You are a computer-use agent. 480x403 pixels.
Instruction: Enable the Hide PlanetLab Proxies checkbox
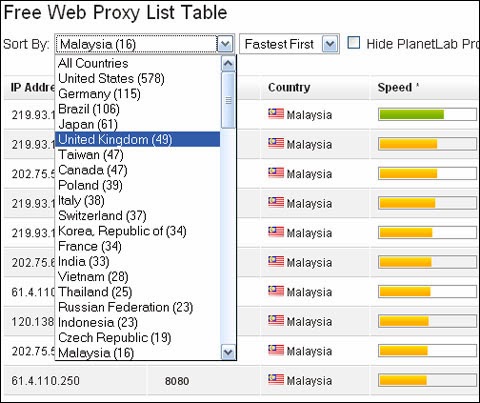pos(354,43)
